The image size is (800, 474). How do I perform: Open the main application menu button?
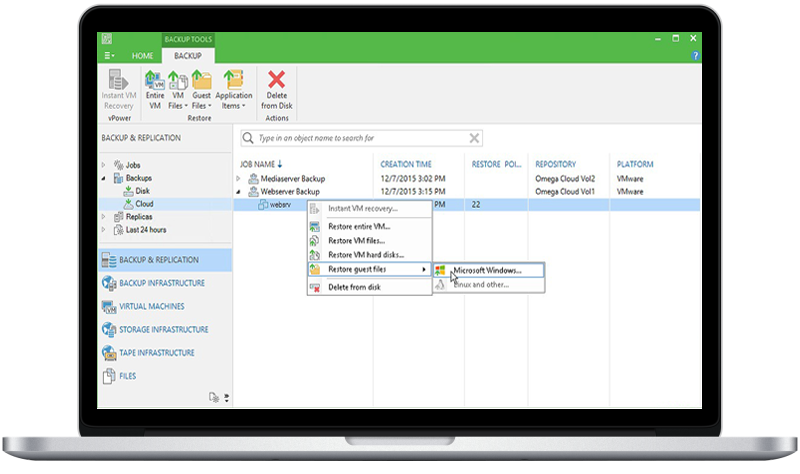pyautogui.click(x=109, y=56)
